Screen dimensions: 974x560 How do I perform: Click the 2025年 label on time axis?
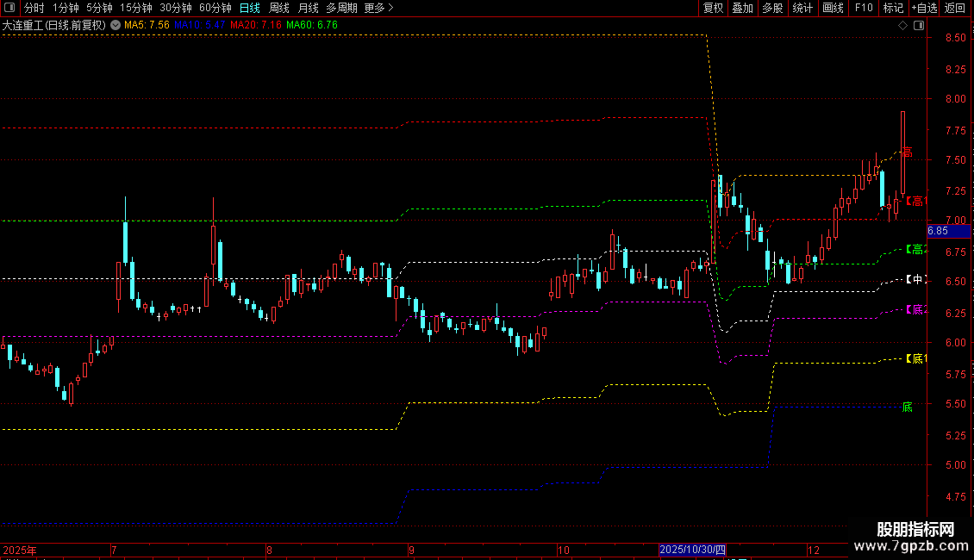coord(19,550)
